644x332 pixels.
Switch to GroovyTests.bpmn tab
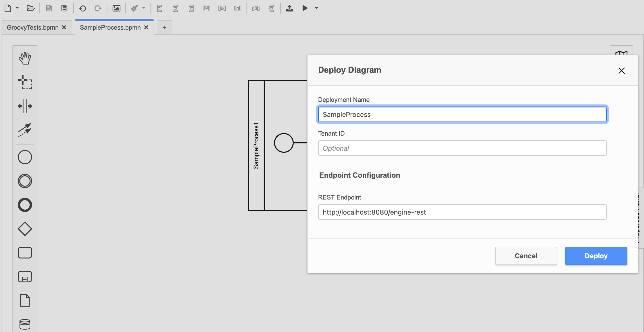[x=33, y=28]
